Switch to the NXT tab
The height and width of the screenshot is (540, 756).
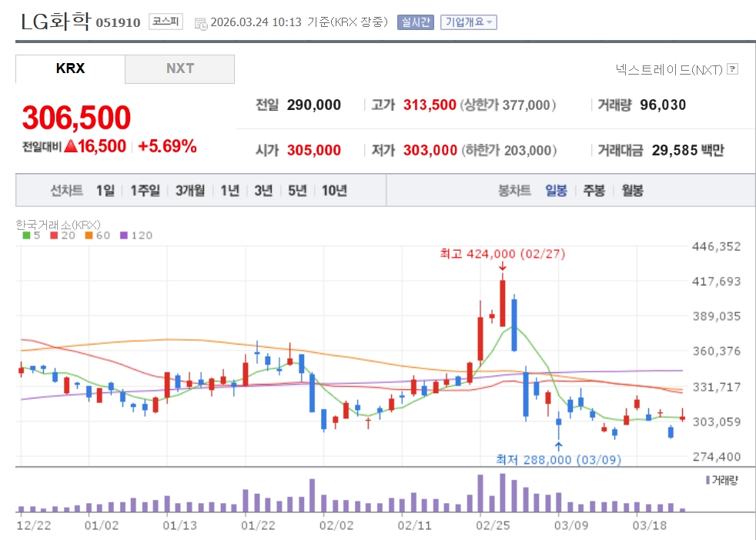[x=180, y=68]
